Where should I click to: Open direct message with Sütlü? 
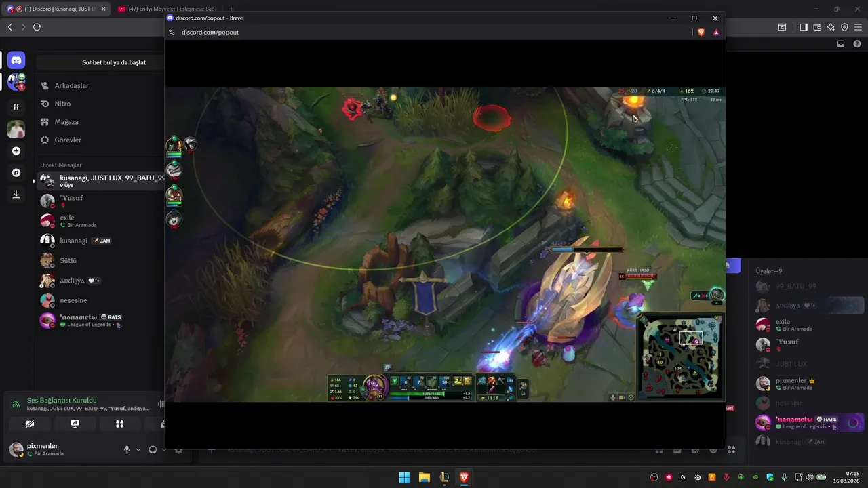(x=100, y=260)
